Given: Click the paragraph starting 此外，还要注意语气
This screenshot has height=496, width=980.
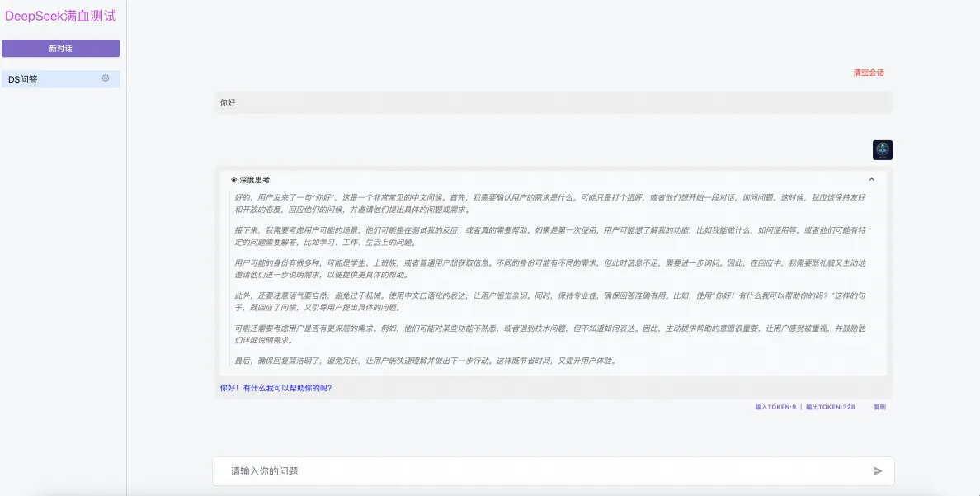Looking at the screenshot, I should [x=550, y=301].
